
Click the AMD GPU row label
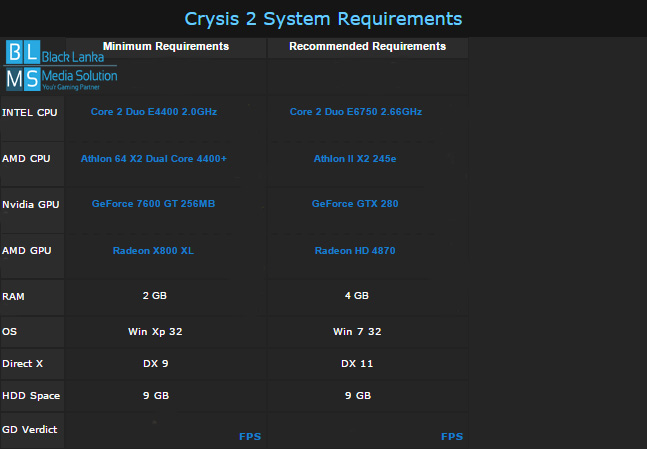click(27, 251)
